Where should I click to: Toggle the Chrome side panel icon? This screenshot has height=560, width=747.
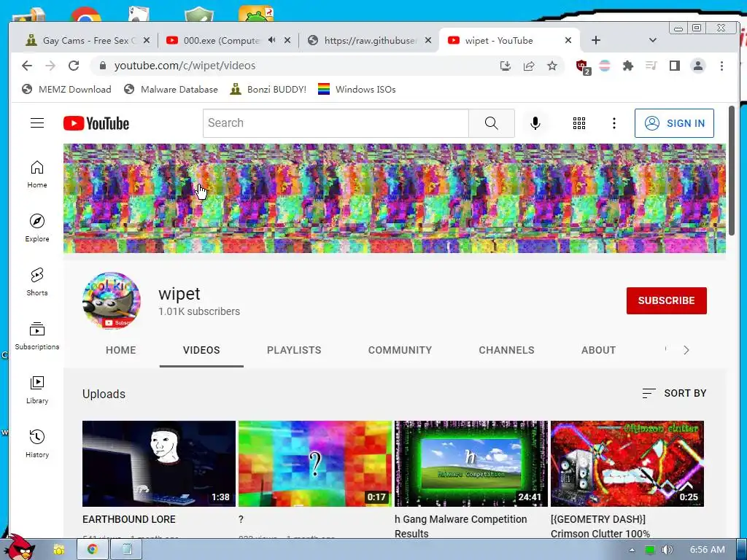click(x=675, y=66)
